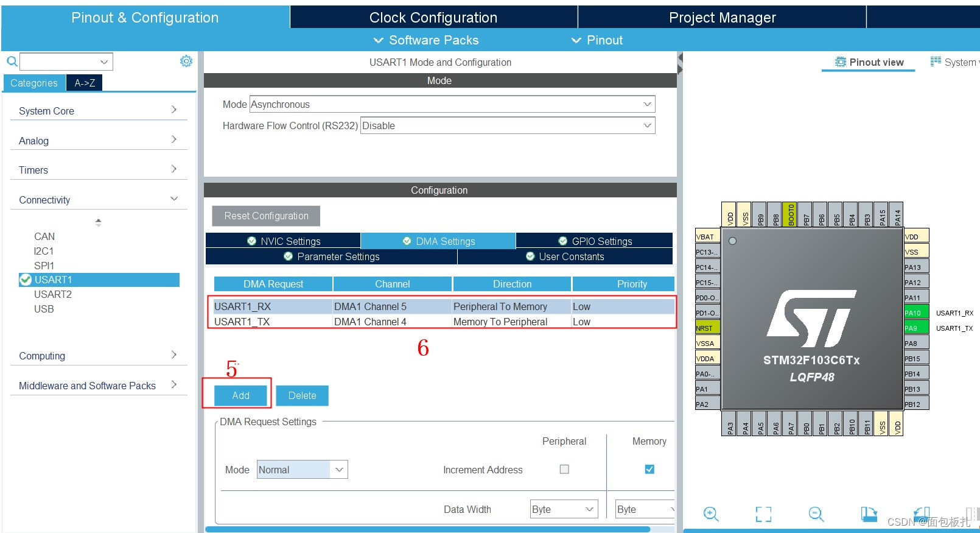980x533 pixels.
Task: Select USART2 in the Connectivity list
Action: tap(53, 294)
